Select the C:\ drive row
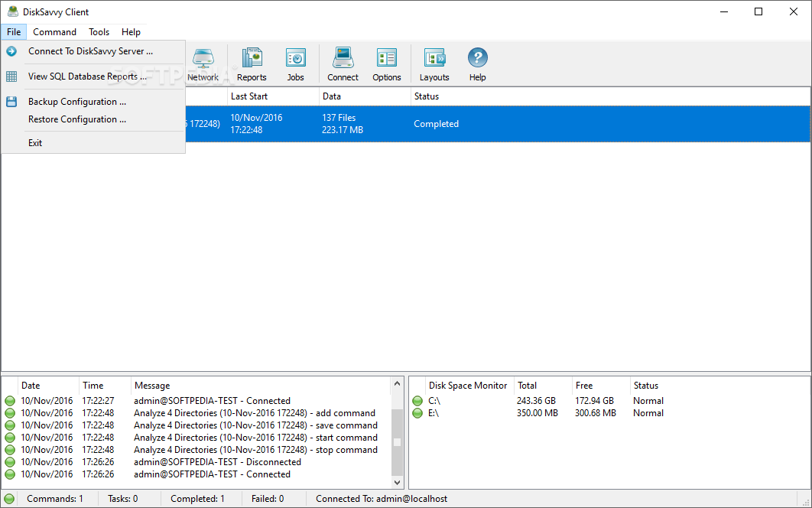Screen dimensions: 812x508 click(x=609, y=401)
